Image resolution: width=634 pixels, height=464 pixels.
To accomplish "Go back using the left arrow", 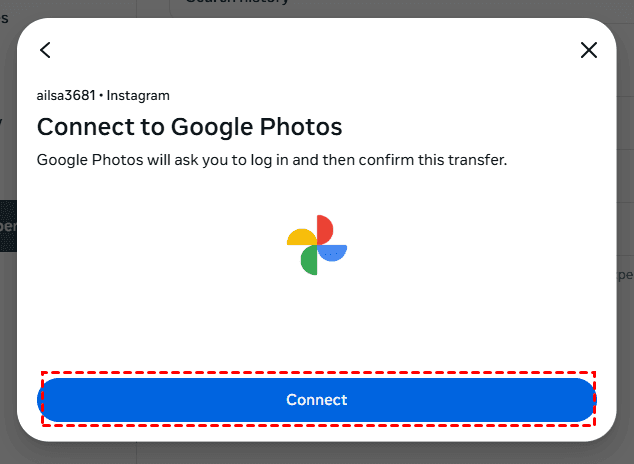I will pos(45,50).
